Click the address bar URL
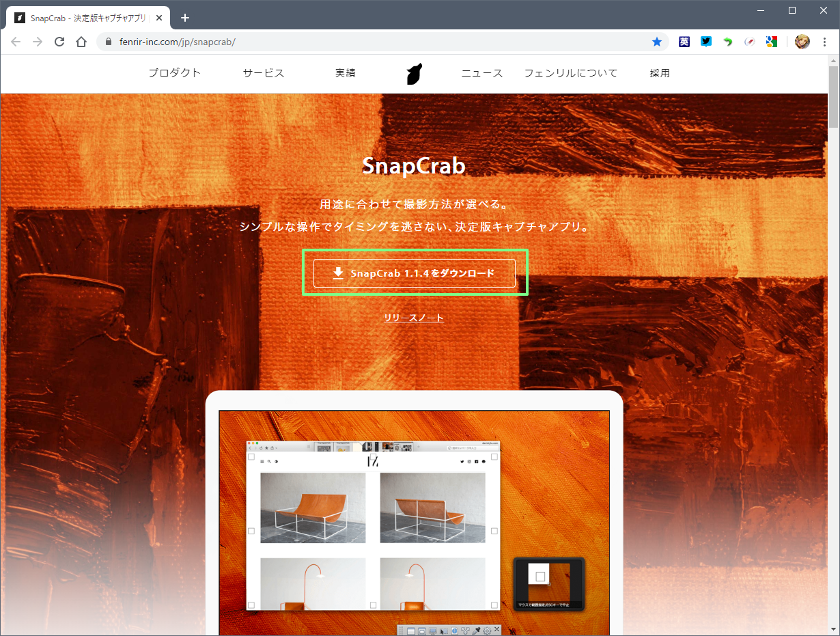This screenshot has width=840, height=636. (178, 42)
